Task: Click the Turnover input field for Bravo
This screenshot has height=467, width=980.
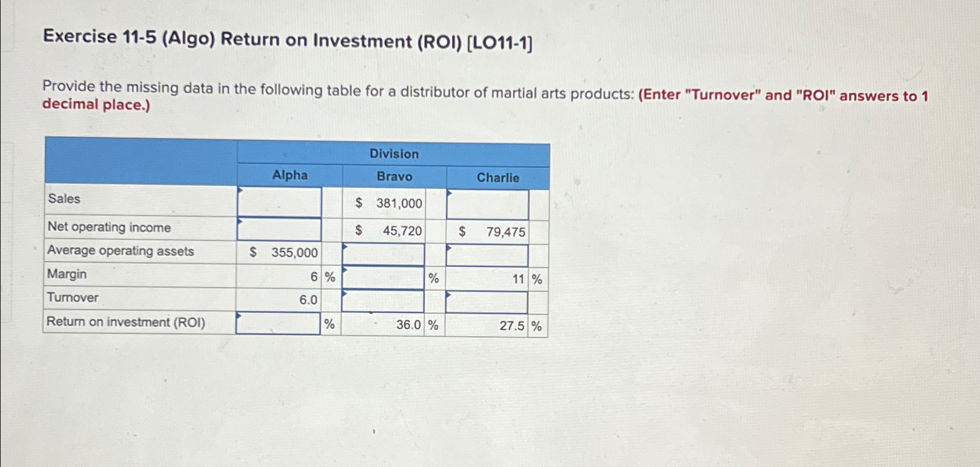Action: (x=382, y=299)
